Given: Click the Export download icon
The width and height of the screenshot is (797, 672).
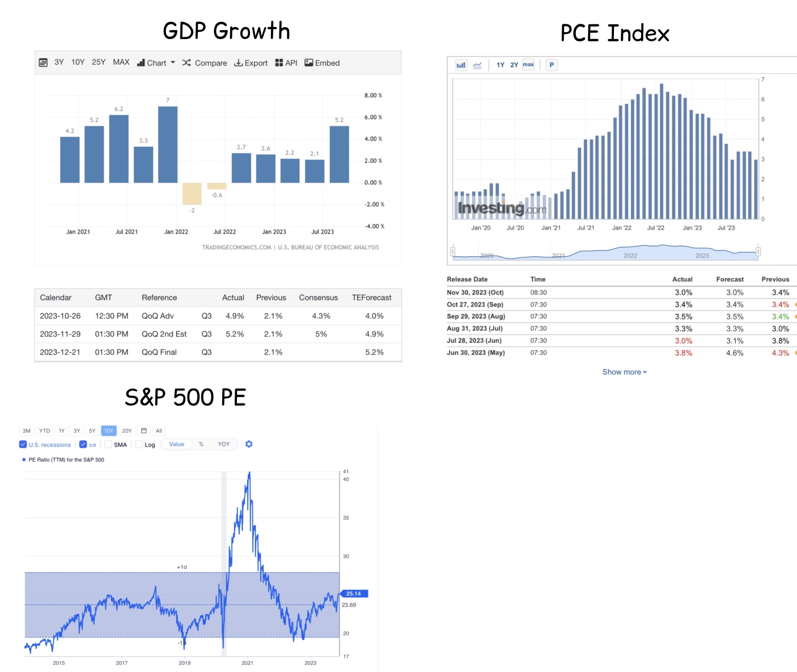Looking at the screenshot, I should (239, 62).
